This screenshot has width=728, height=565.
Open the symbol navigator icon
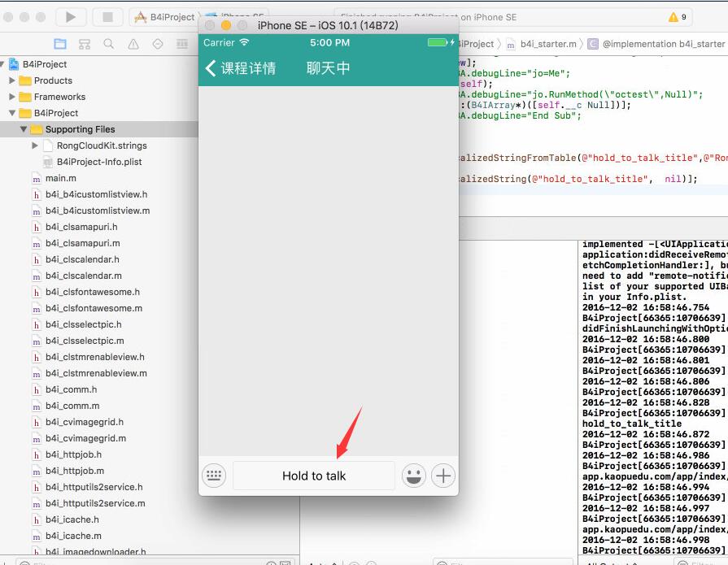click(85, 44)
